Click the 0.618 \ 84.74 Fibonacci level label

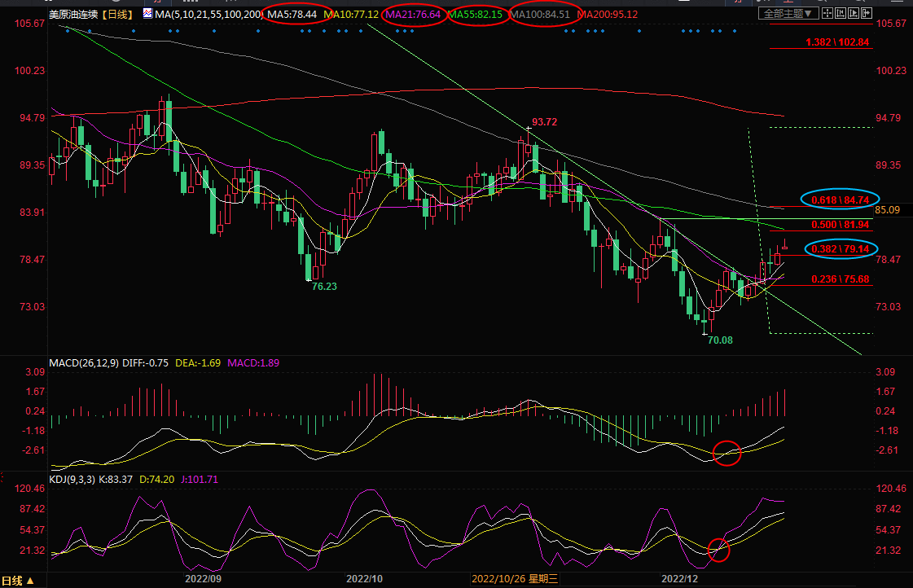841,199
